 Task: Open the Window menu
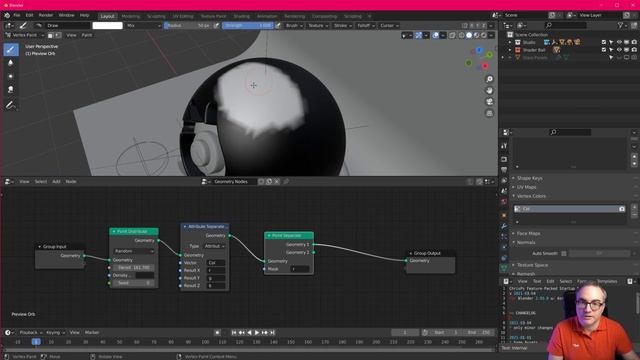(66, 15)
